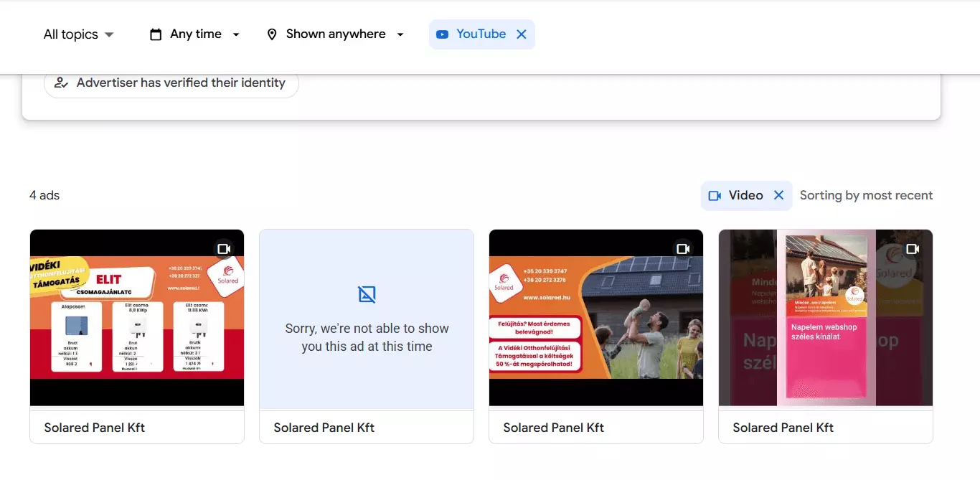
Task: Click the Shown anywhere dropdown arrow
Action: pos(400,34)
